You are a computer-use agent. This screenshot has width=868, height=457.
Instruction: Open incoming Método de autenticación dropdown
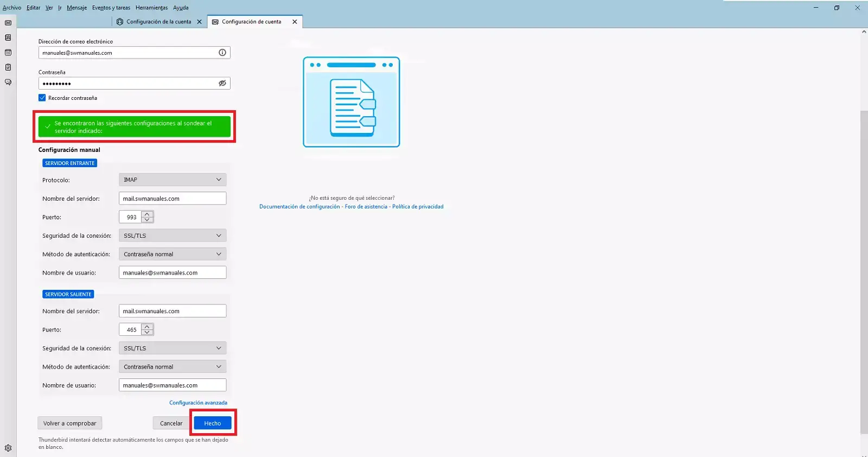pos(173,254)
